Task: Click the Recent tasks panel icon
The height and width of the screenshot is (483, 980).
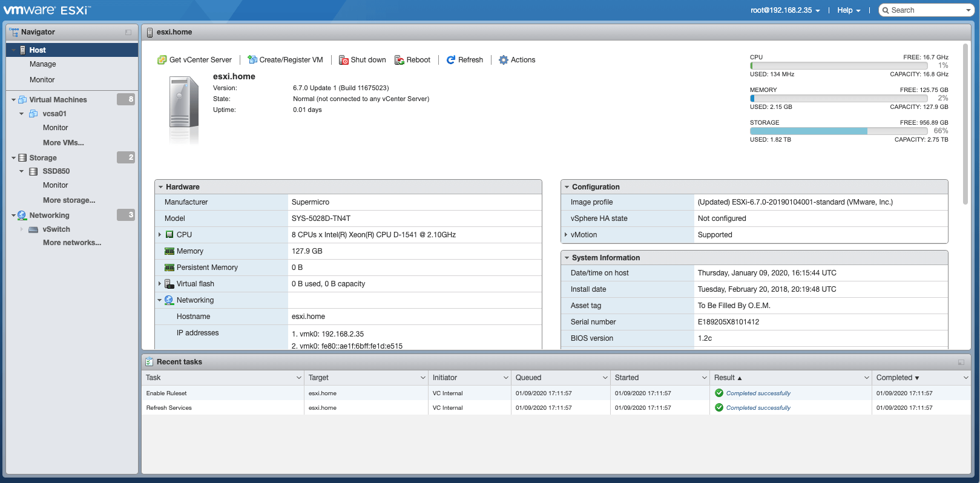Action: [150, 362]
